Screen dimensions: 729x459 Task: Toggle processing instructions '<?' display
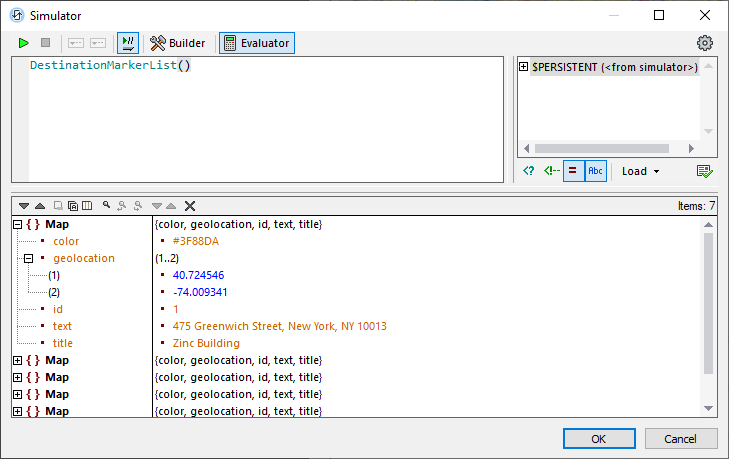(x=529, y=171)
